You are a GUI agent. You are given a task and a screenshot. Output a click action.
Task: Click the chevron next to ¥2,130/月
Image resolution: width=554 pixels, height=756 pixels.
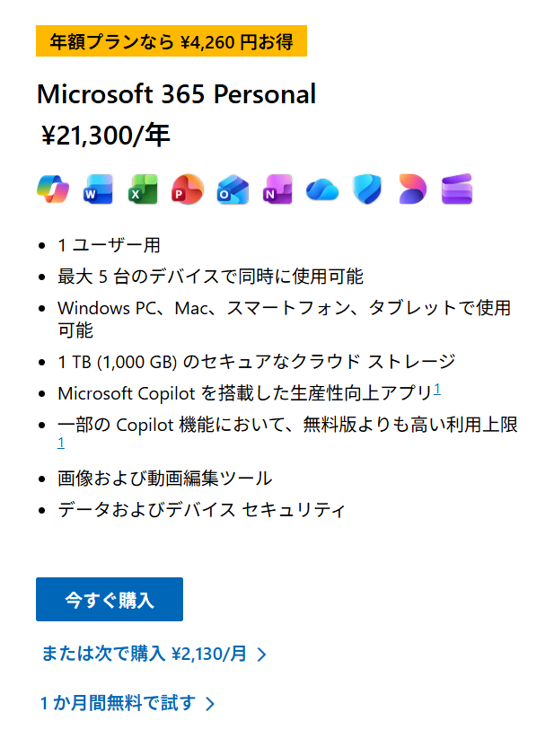(x=262, y=655)
